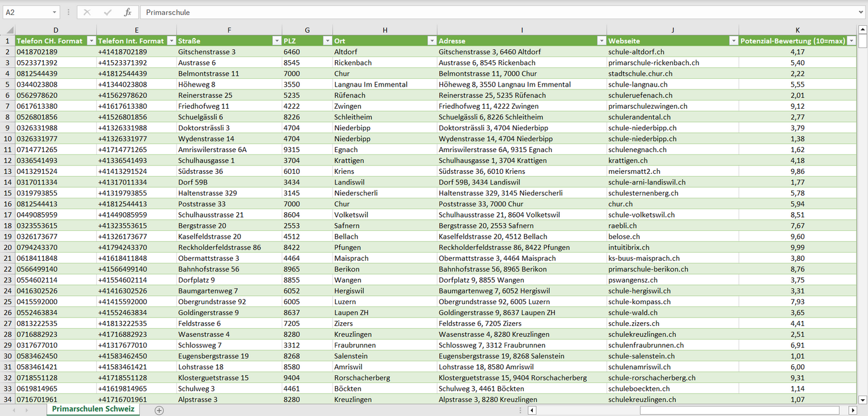Expand the Name Box dropdown arrow

pos(54,12)
